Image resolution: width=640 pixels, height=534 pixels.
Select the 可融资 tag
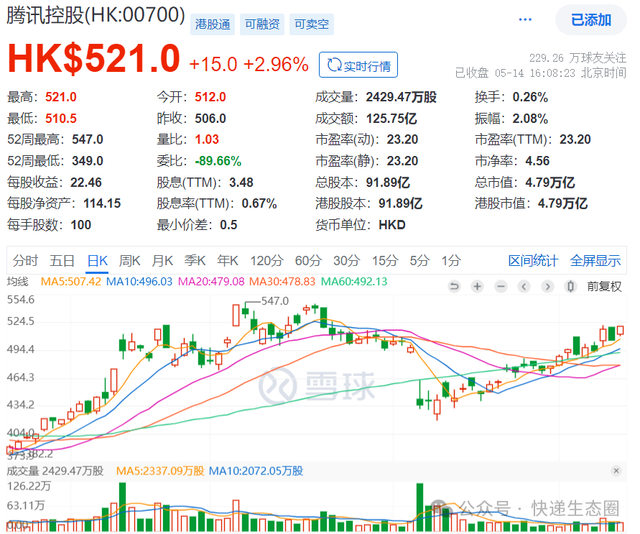[262, 24]
